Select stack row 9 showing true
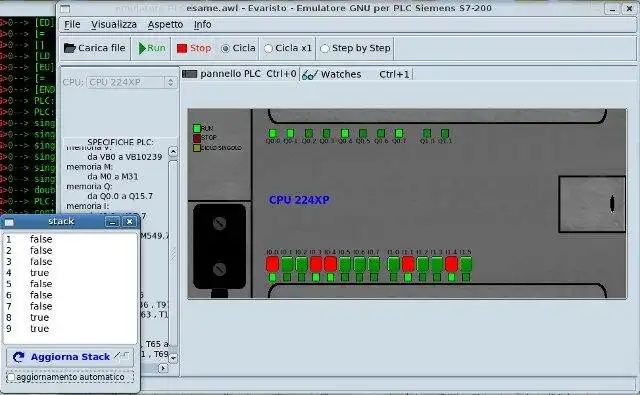The width and height of the screenshot is (640, 395). (x=70, y=329)
